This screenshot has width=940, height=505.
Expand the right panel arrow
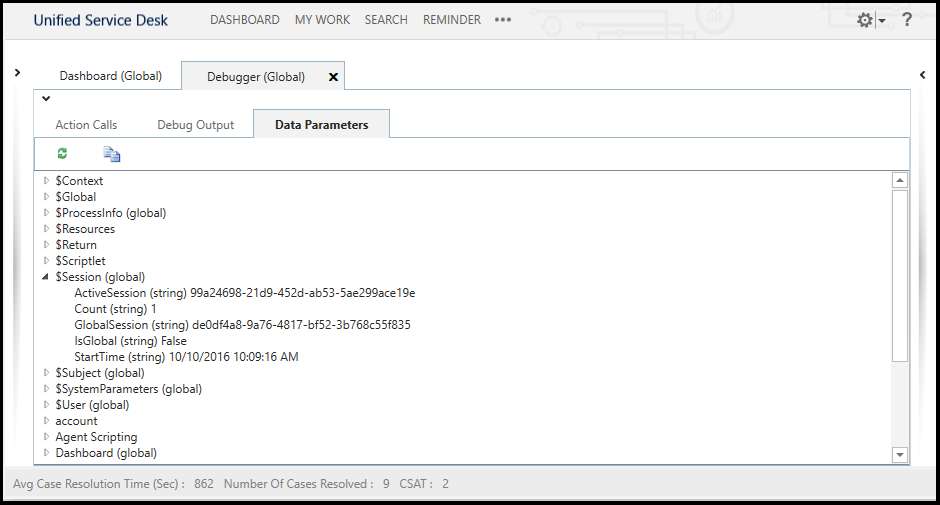(923, 74)
